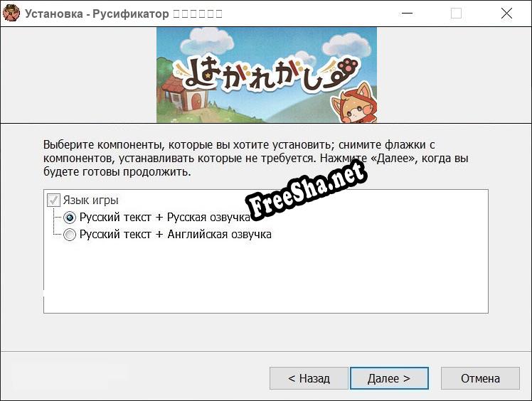Go back with the Назад button
532x401 pixels.
point(309,378)
